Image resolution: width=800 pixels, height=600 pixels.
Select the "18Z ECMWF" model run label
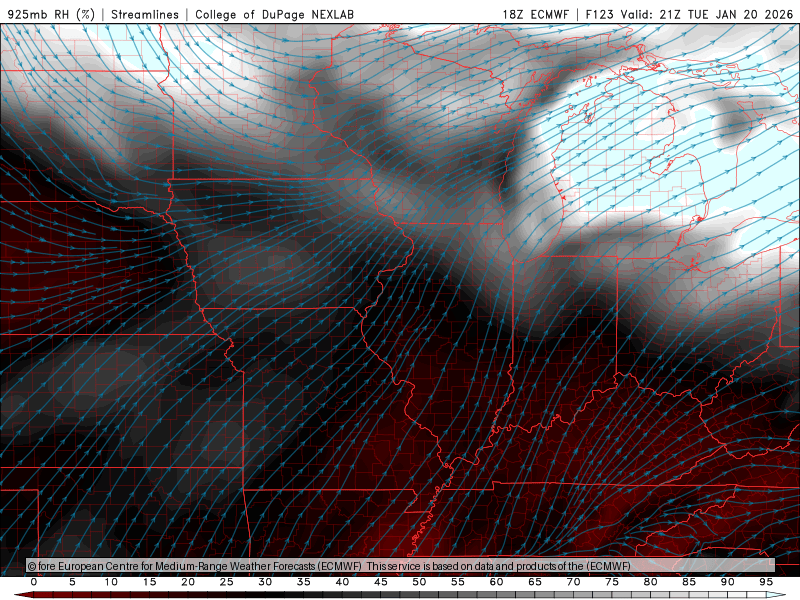(535, 14)
